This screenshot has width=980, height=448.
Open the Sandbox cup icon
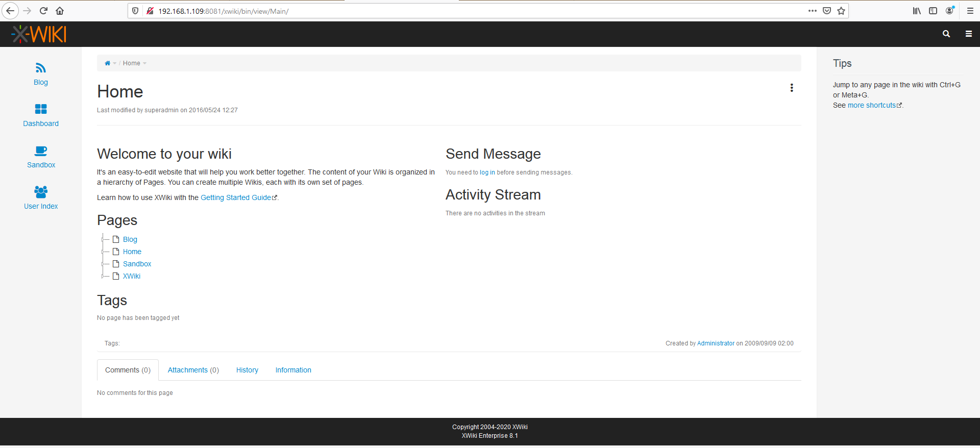click(41, 151)
